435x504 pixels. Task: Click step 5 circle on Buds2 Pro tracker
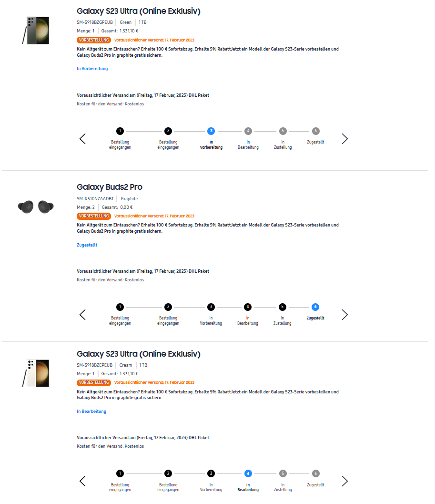283,307
